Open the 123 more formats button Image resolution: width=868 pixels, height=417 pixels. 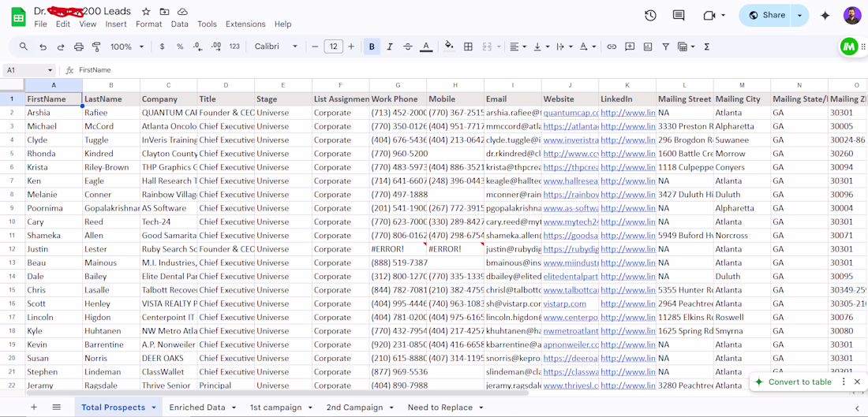click(234, 47)
